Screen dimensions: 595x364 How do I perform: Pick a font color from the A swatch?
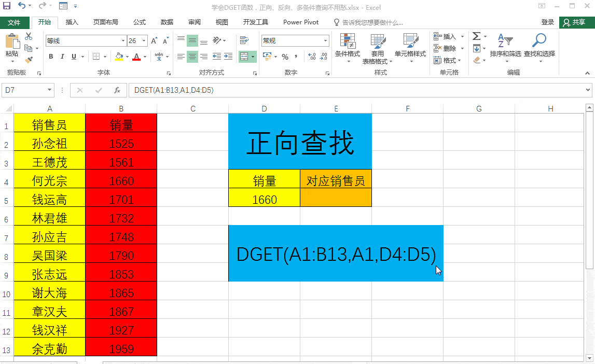click(137, 56)
